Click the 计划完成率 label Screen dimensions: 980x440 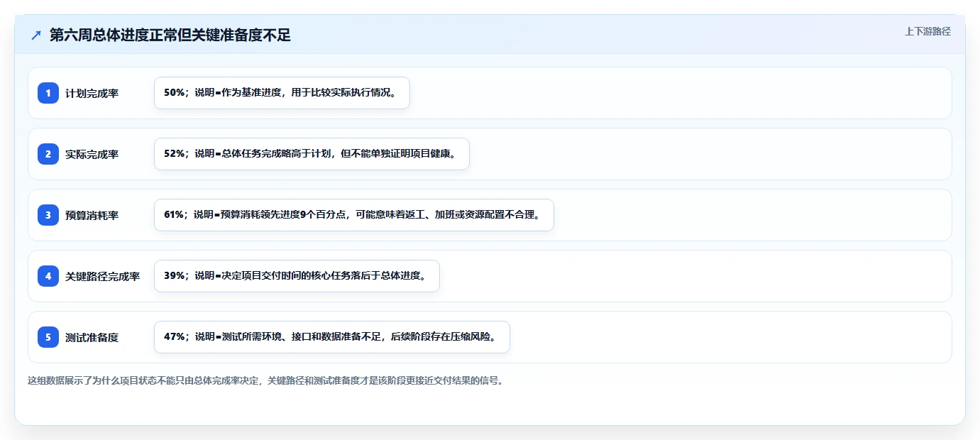pos(92,93)
